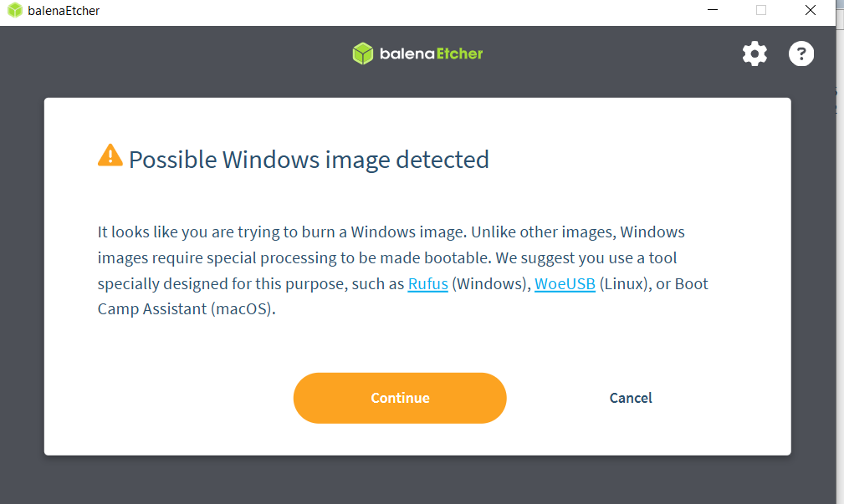Click the orange warning triangle icon
This screenshot has height=504, width=844.
coord(110,155)
